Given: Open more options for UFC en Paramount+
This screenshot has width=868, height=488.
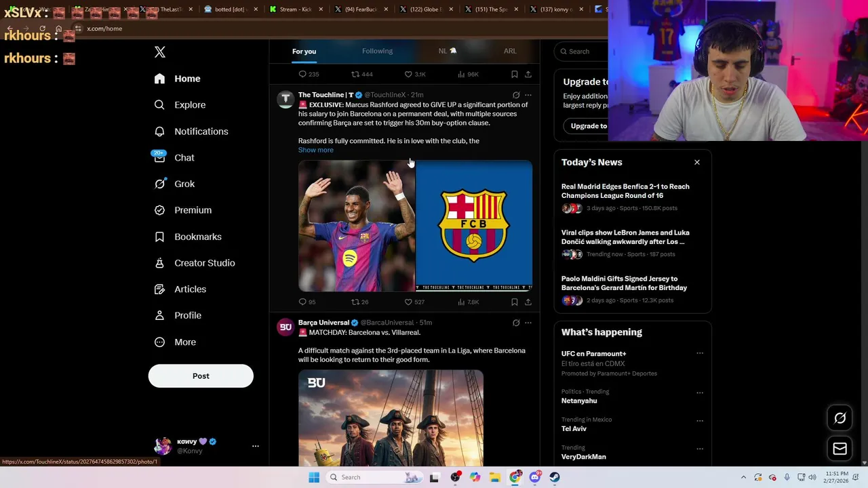Looking at the screenshot, I should click(700, 353).
